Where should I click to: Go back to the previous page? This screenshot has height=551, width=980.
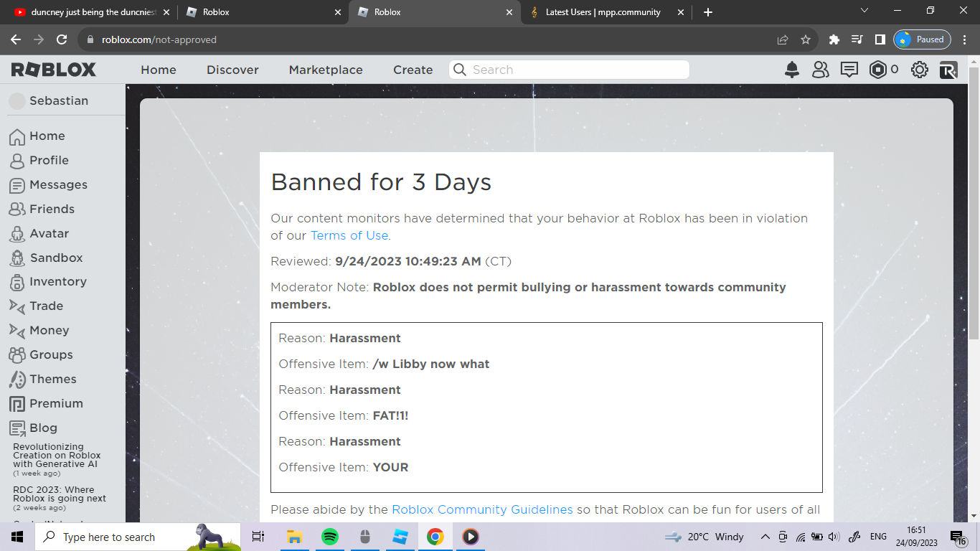pyautogui.click(x=16, y=39)
